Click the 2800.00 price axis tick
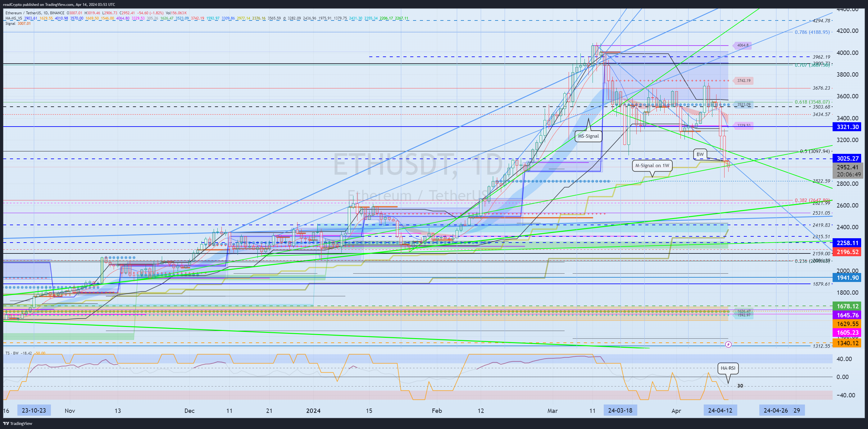 coord(848,184)
